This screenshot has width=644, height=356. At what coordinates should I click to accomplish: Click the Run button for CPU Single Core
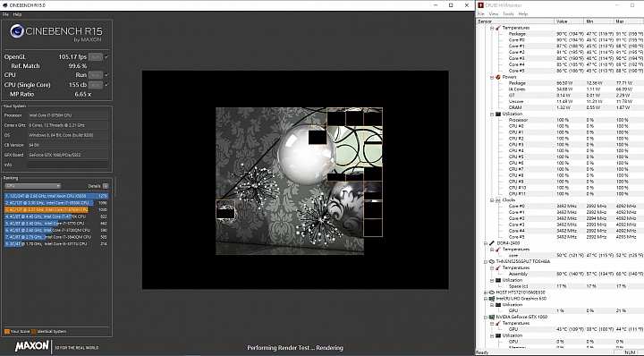coord(96,85)
